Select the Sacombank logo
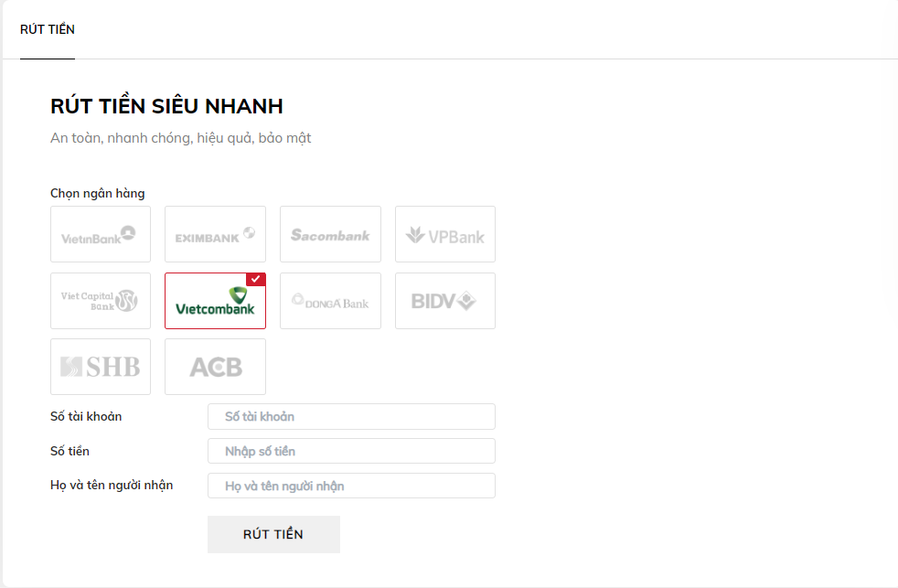The height and width of the screenshot is (588, 898). coord(330,234)
